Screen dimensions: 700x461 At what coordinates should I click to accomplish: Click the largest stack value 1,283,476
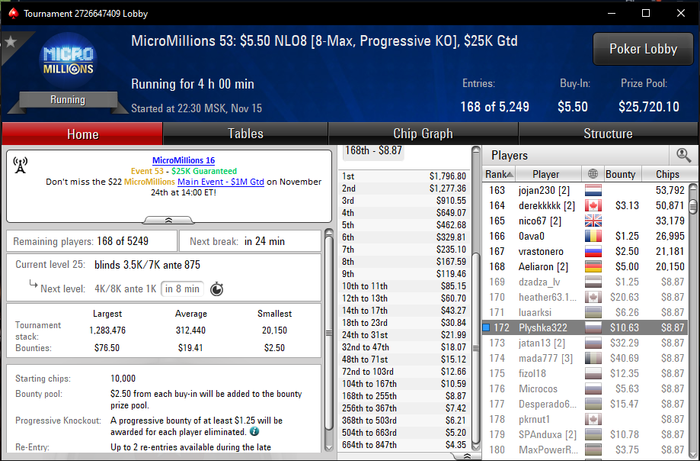pyautogui.click(x=107, y=331)
